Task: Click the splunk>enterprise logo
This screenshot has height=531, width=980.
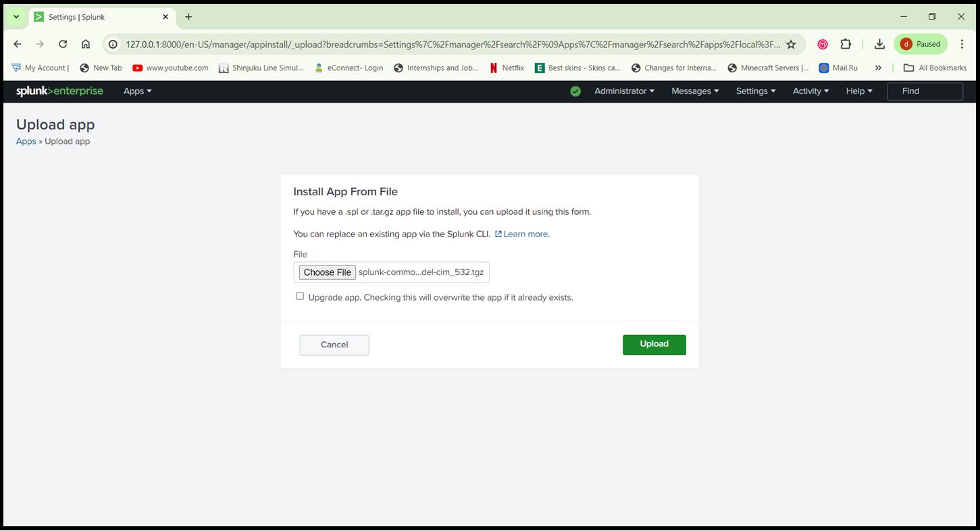Action: click(59, 91)
